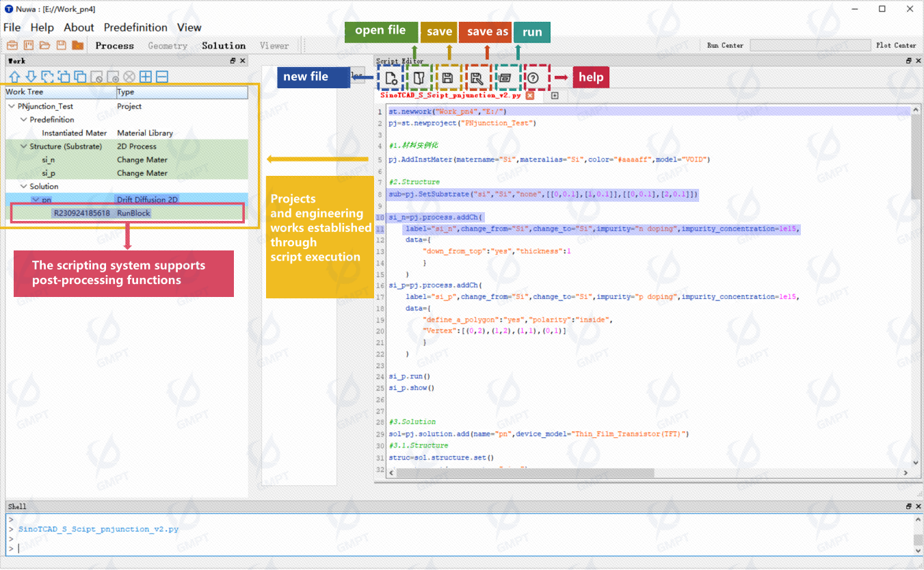The height and width of the screenshot is (570, 924).
Task: Click the 2D Process type cell
Action: click(x=137, y=146)
